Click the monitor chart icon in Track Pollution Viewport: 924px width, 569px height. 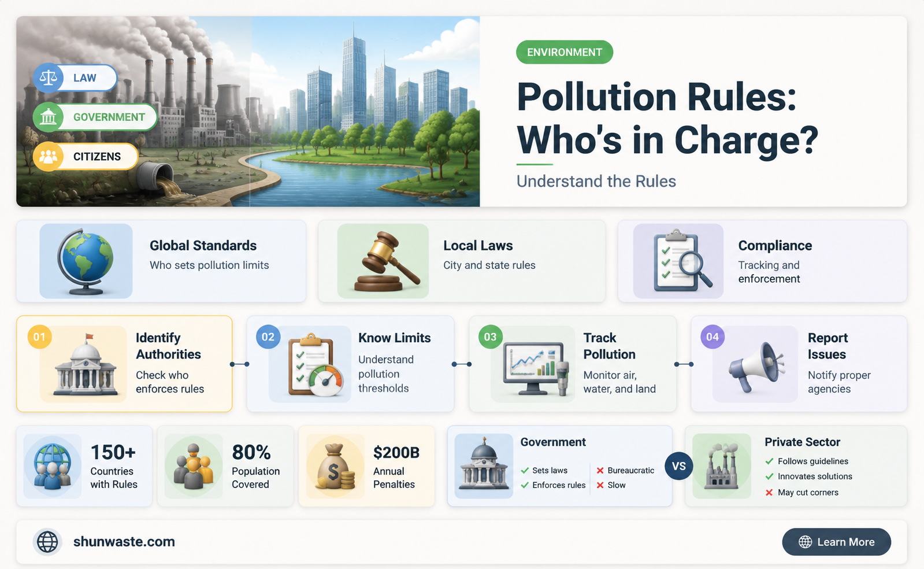click(x=537, y=368)
